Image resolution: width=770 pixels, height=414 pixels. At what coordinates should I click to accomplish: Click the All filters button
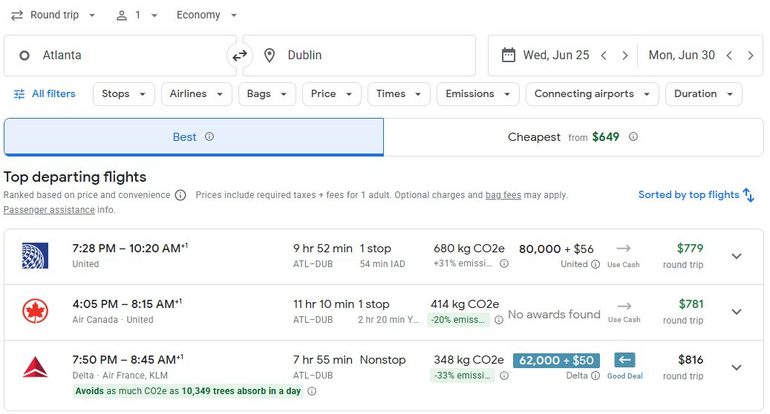pos(44,94)
